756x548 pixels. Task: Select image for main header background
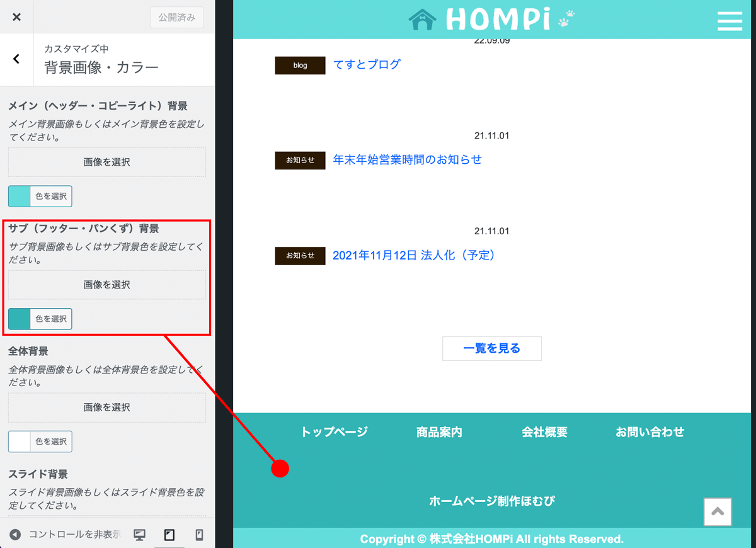(x=106, y=163)
